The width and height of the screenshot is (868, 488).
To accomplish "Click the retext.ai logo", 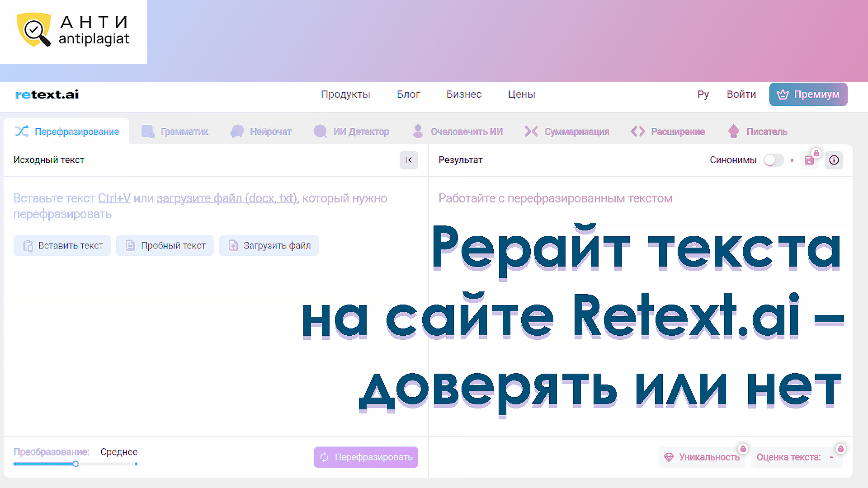I will coord(47,94).
